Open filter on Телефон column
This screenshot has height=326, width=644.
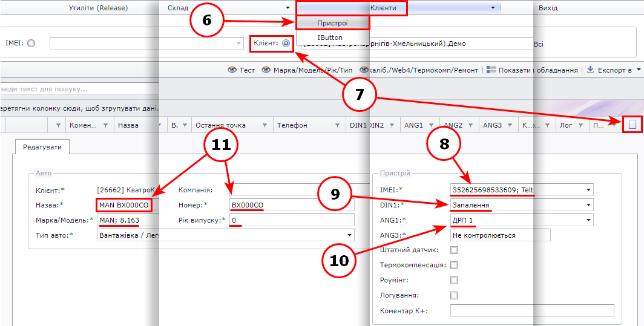click(337, 125)
